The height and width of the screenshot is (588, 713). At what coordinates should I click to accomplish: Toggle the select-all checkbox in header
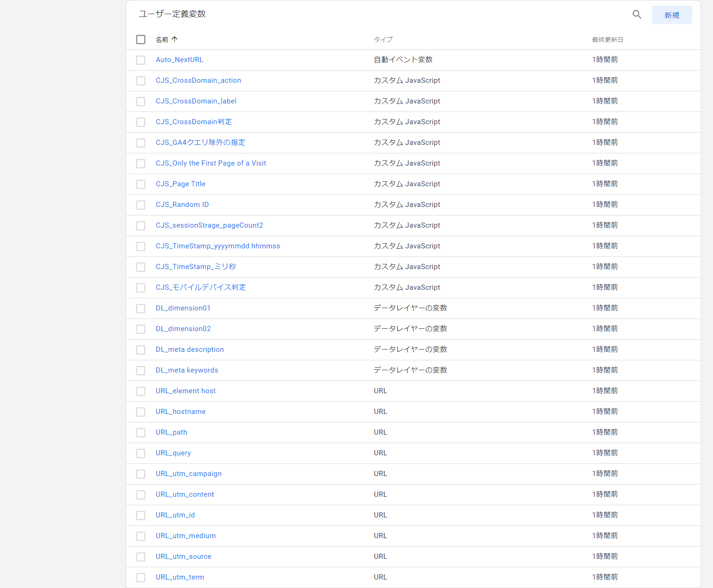pos(141,40)
